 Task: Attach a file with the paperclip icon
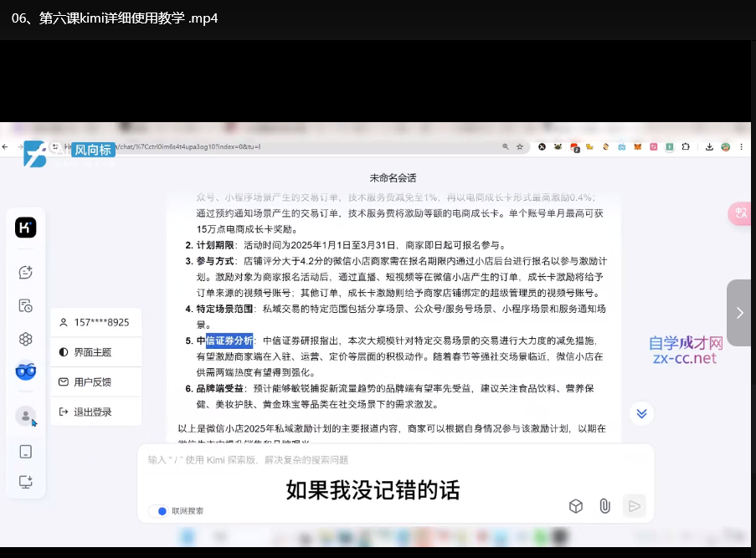tap(604, 506)
